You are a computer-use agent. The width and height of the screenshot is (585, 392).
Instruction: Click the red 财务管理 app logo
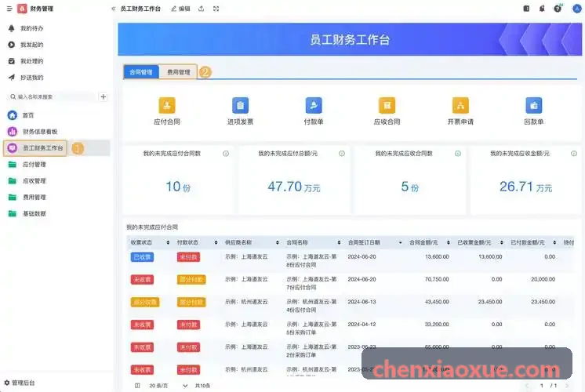pos(23,9)
